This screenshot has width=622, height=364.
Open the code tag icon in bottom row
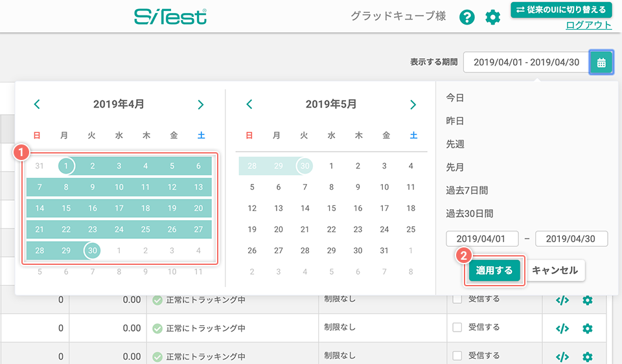(x=562, y=356)
